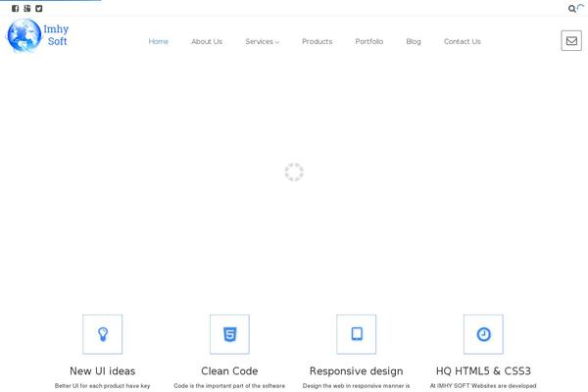
Task: Click the search magnifier icon
Action: (571, 9)
